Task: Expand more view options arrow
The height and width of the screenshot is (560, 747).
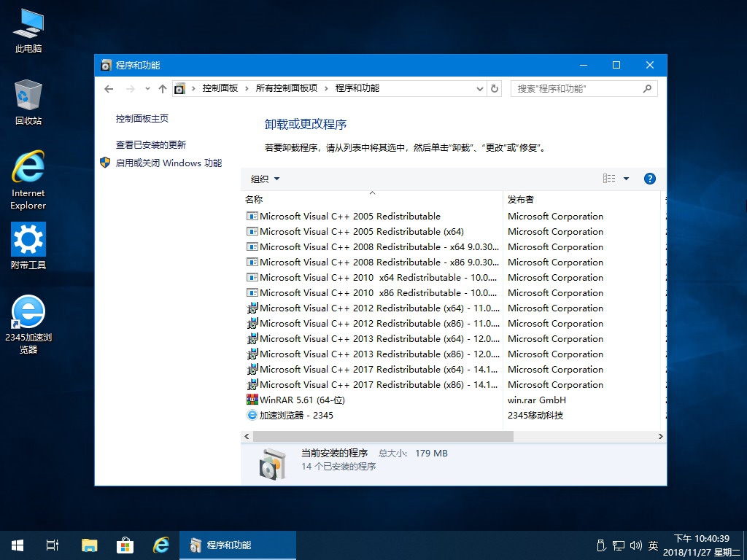Action: (626, 179)
